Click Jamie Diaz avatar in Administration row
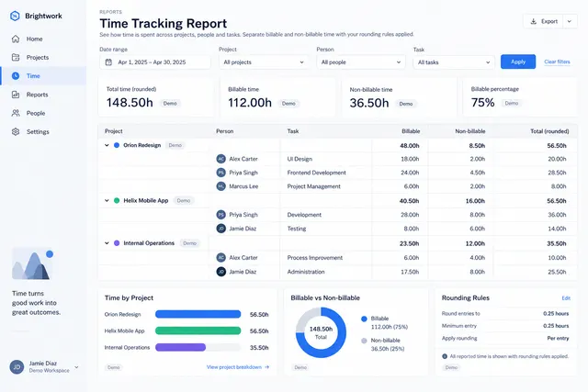This screenshot has height=392, width=588. (221, 272)
